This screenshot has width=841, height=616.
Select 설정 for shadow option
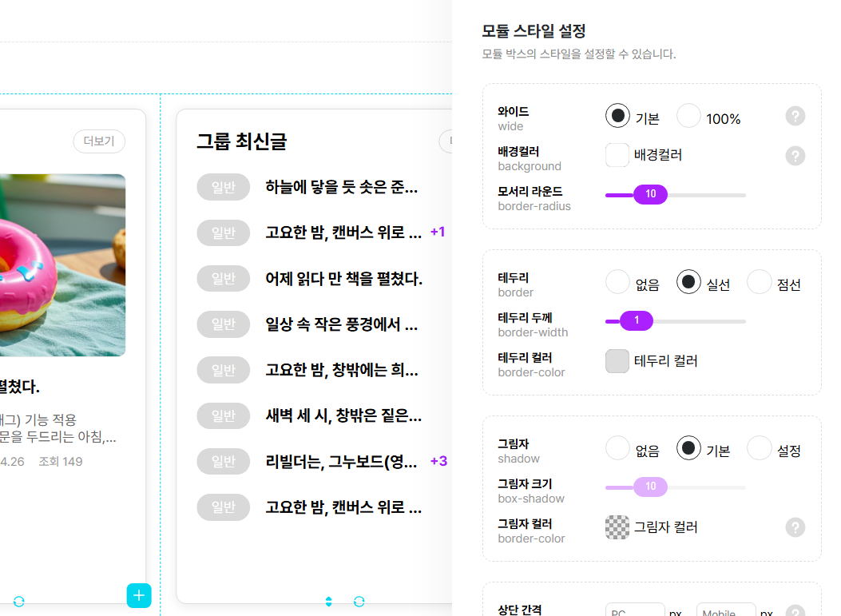click(x=759, y=448)
